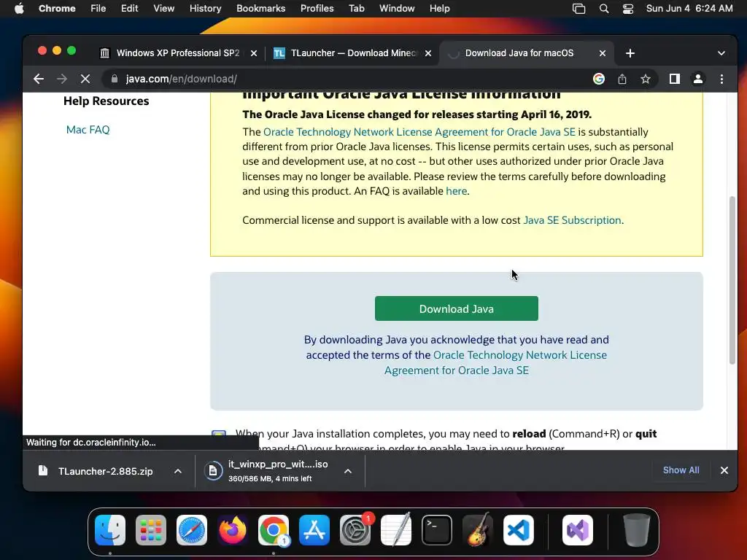The height and width of the screenshot is (560, 747).
Task: Open Chrome profile avatar
Action: pos(698,79)
